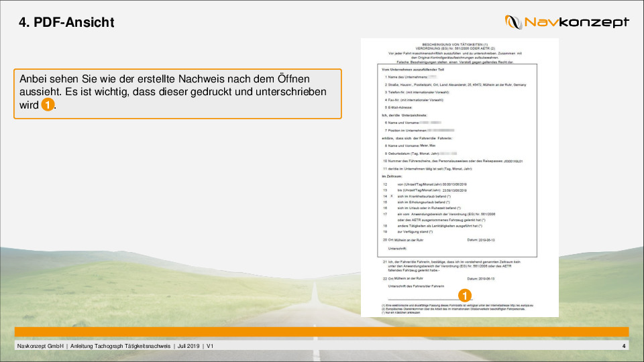
Task: Click 'Vom Unternehmen auszufüllender Teil' heading
Action: click(x=413, y=70)
